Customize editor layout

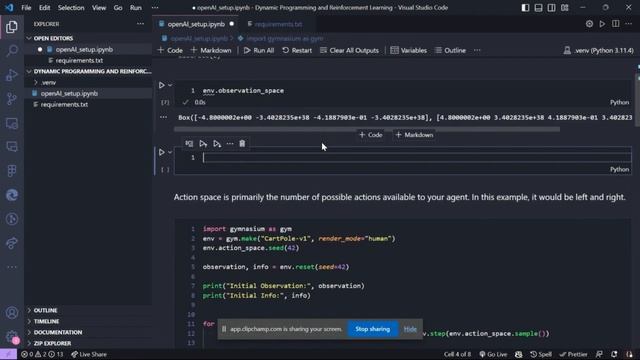tap(564, 8)
